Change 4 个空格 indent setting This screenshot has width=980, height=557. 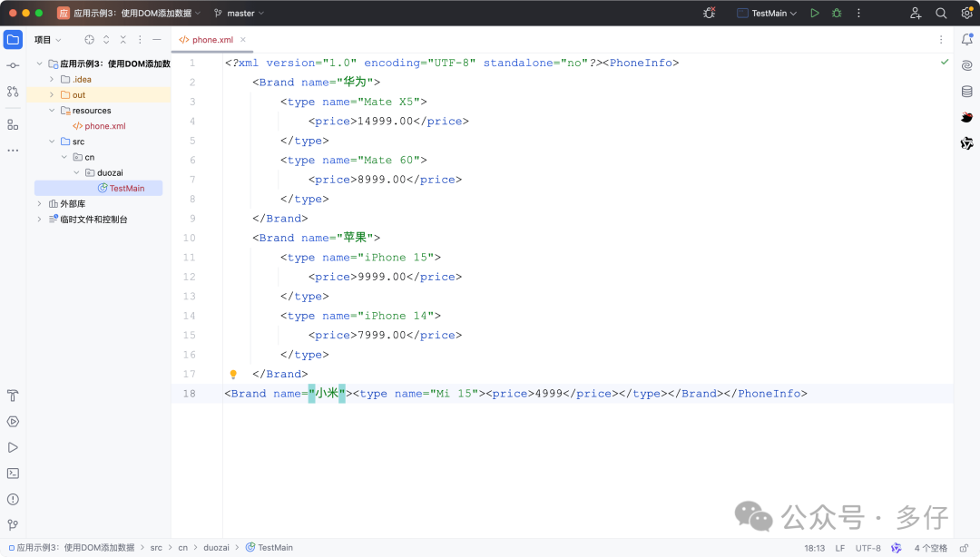(x=931, y=548)
